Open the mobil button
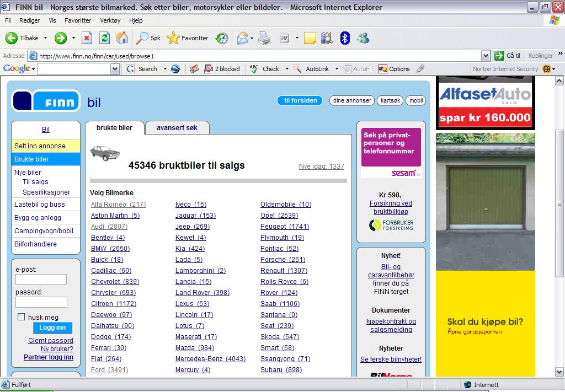 pyautogui.click(x=416, y=100)
